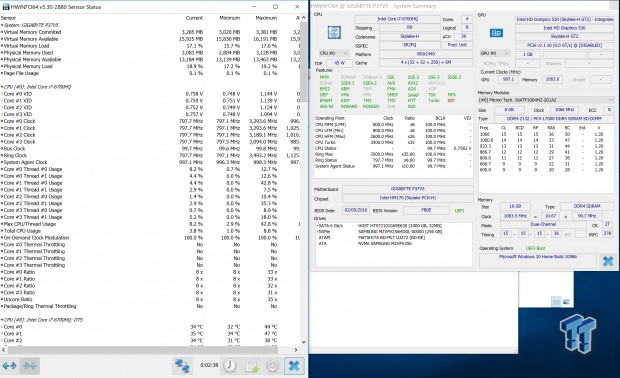The image size is (620, 378).
Task: Click the expand columns double-arrow icon
Action: (9, 366)
